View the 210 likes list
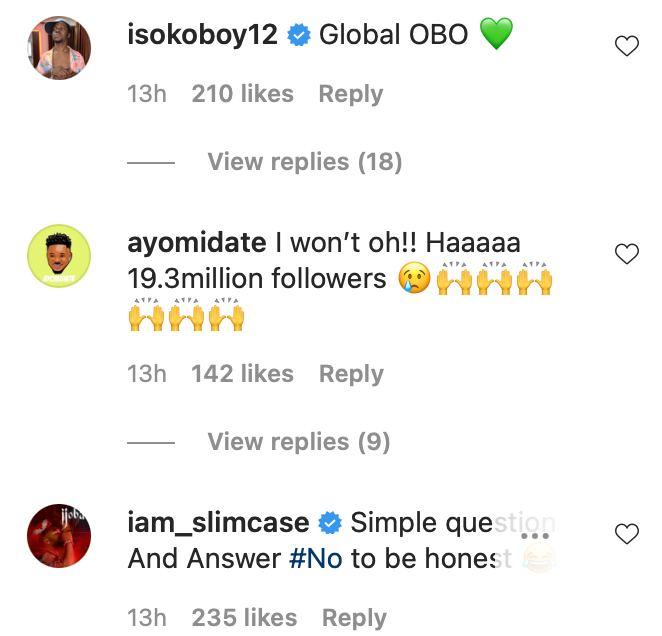This screenshot has width=662, height=636. click(x=242, y=94)
